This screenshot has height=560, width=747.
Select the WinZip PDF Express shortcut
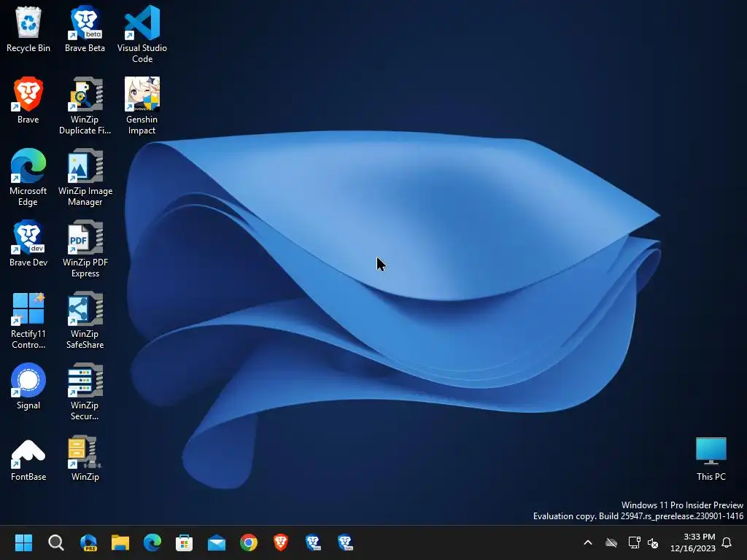click(85, 249)
